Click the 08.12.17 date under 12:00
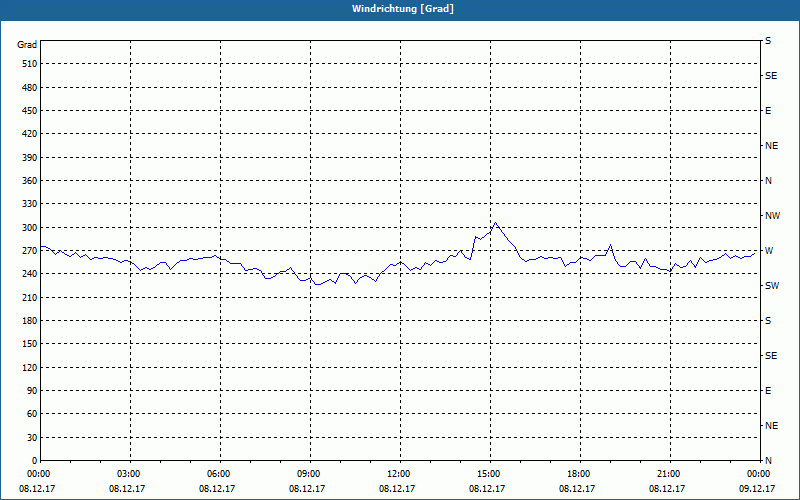This screenshot has width=800, height=500. click(397, 489)
